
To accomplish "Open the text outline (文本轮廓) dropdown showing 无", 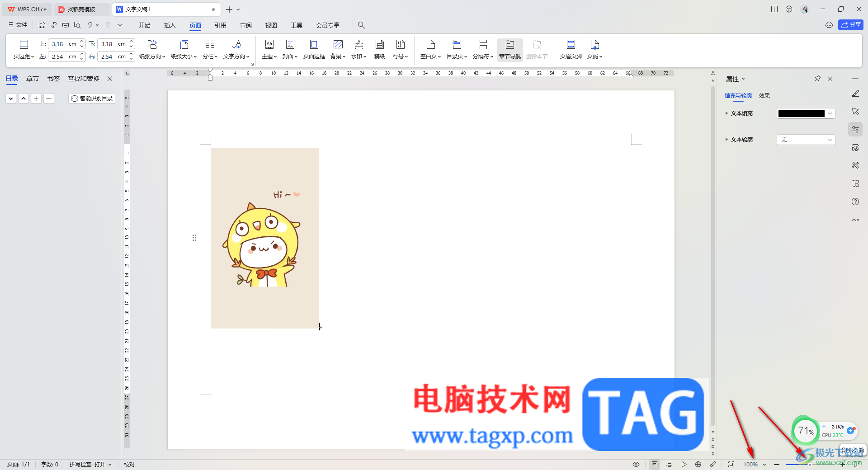I will coord(806,140).
